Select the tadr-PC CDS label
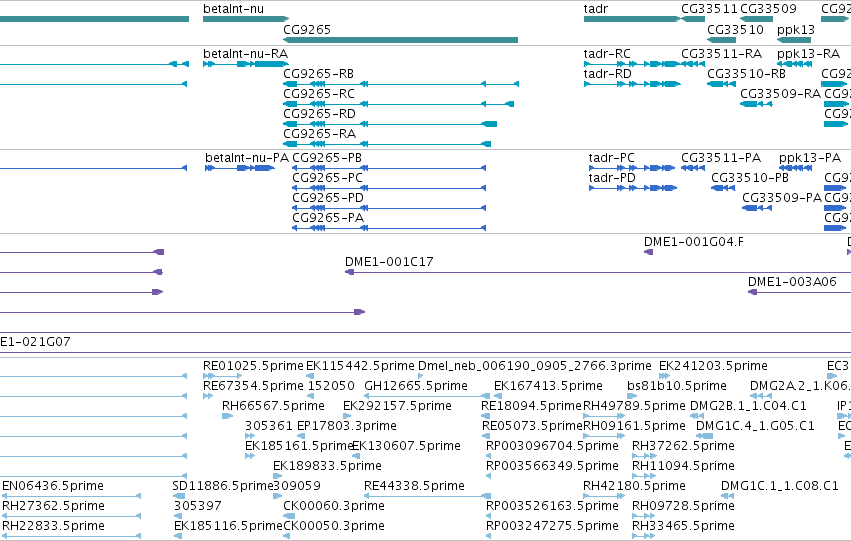Image resolution: width=851 pixels, height=541 pixels. tap(612, 158)
